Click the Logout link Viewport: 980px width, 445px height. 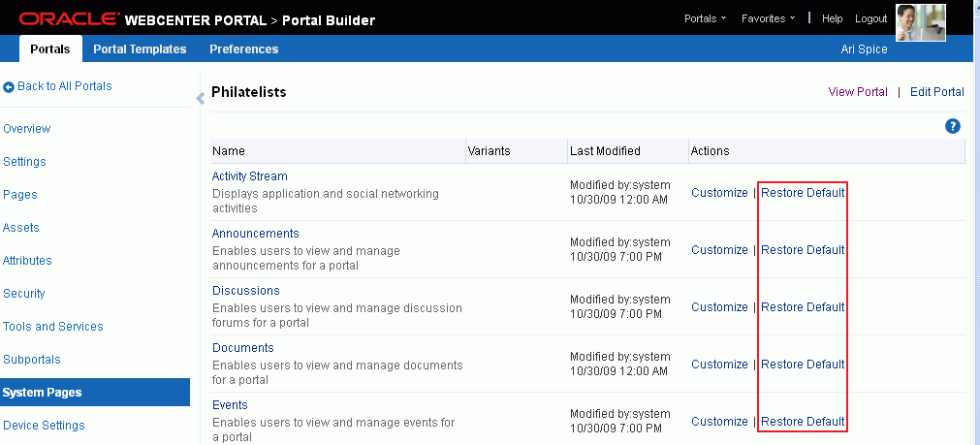click(x=870, y=18)
